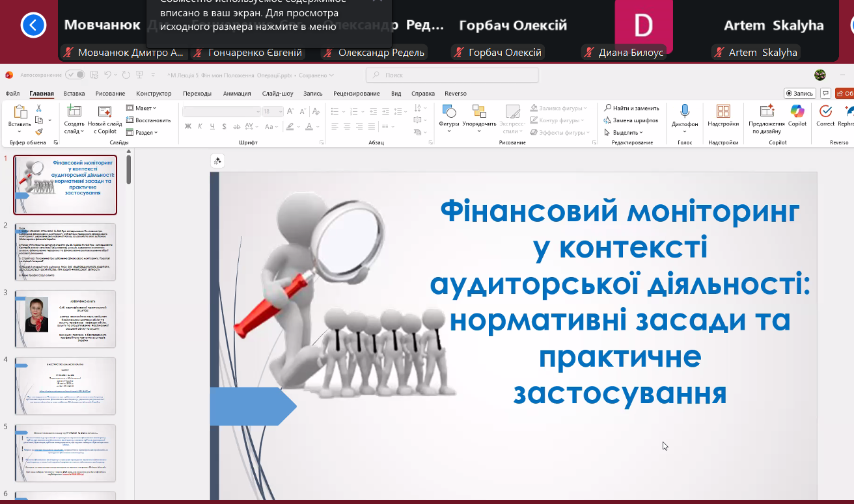The height and width of the screenshot is (504, 854).
Task: Toggle the Автосохранение switch
Action: pyautogui.click(x=74, y=75)
